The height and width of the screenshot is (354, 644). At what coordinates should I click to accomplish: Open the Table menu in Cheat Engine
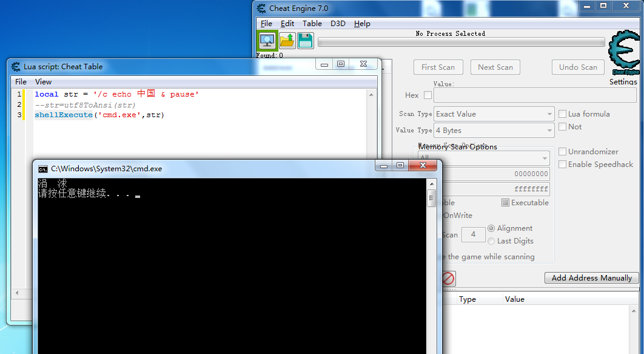(312, 24)
